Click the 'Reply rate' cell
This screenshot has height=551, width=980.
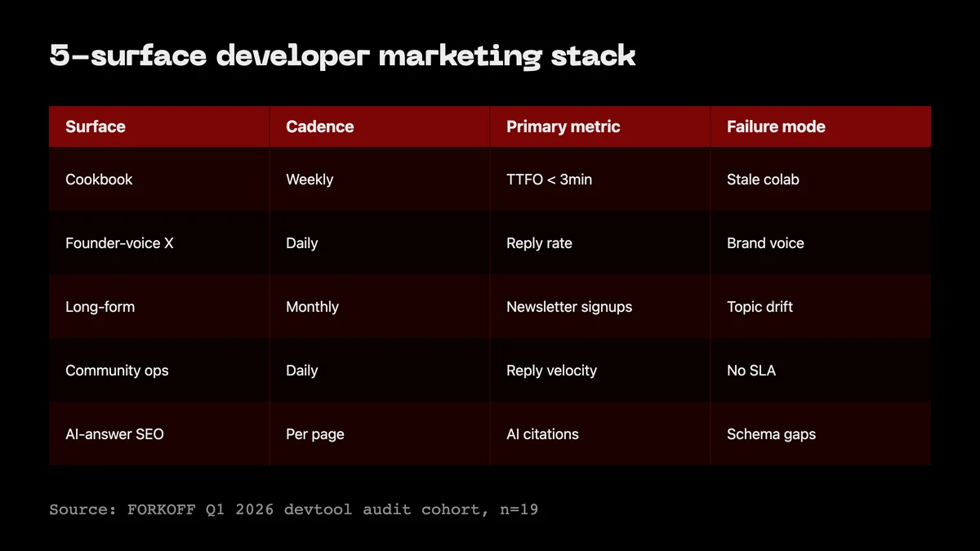pos(600,242)
